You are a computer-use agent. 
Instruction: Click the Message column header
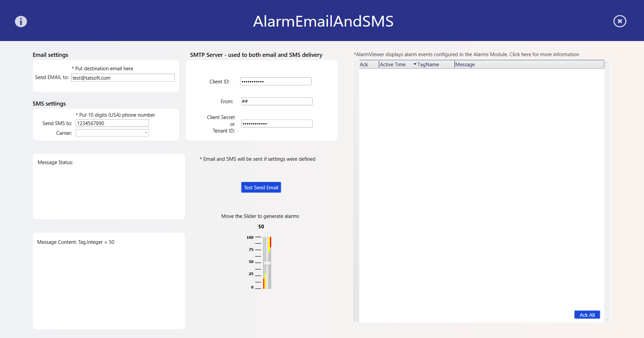tap(465, 65)
